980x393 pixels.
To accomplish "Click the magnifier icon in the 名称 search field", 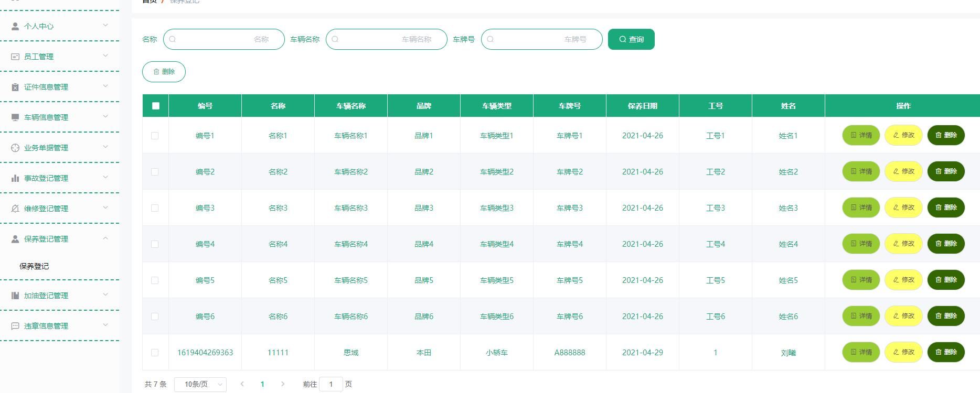I will [173, 39].
